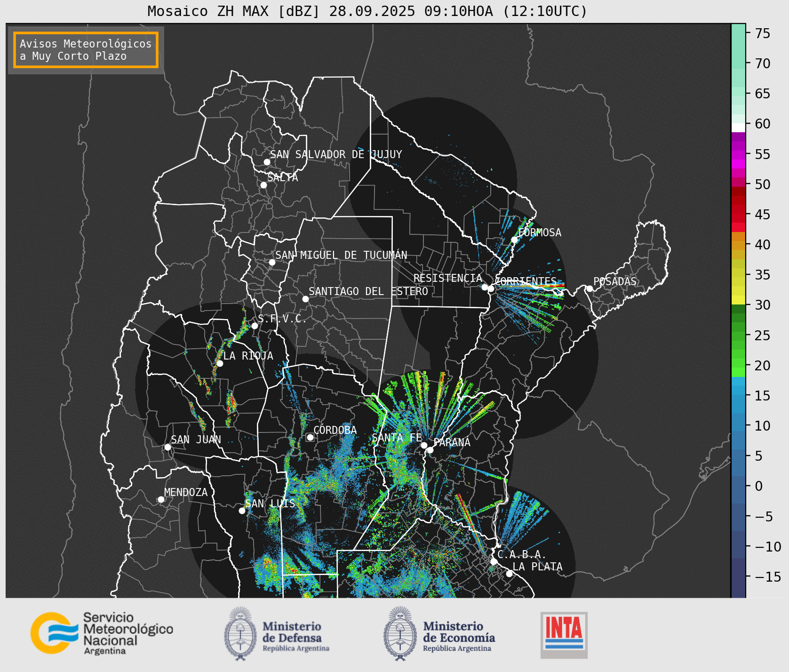Screen dimensions: 789x672
Task: Click the LA PLATA label text
Action: pyautogui.click(x=537, y=567)
